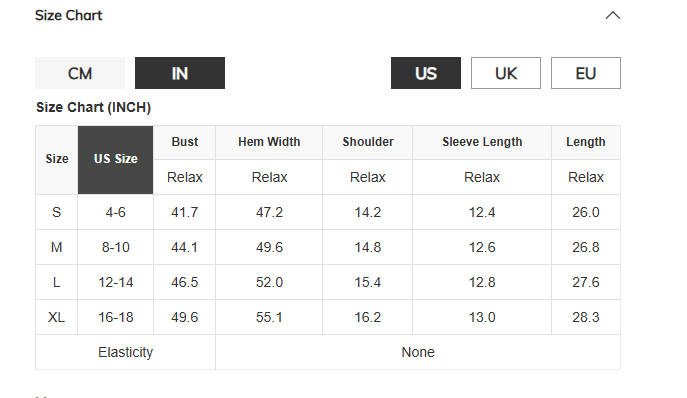Switch to EU sizing
Image resolution: width=687 pixels, height=398 pixels.
[586, 73]
